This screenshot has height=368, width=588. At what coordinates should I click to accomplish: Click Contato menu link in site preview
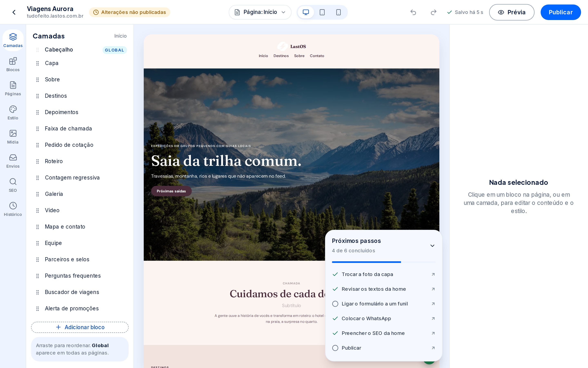point(317,56)
